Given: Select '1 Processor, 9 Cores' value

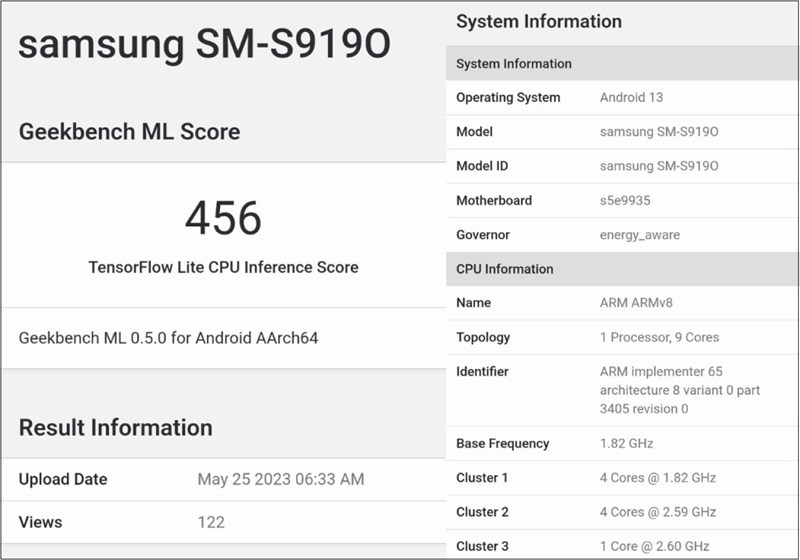Looking at the screenshot, I should (659, 337).
